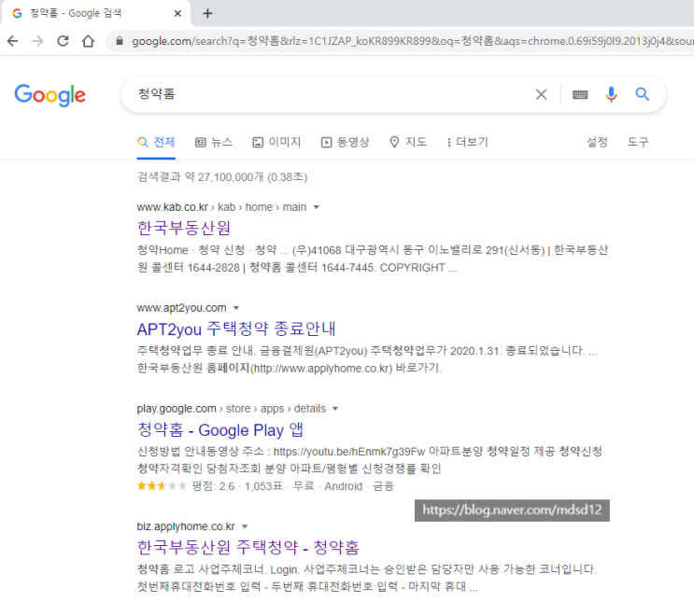Expand dropdown arrow beside play.google.com result
The width and height of the screenshot is (694, 616).
pos(335,409)
